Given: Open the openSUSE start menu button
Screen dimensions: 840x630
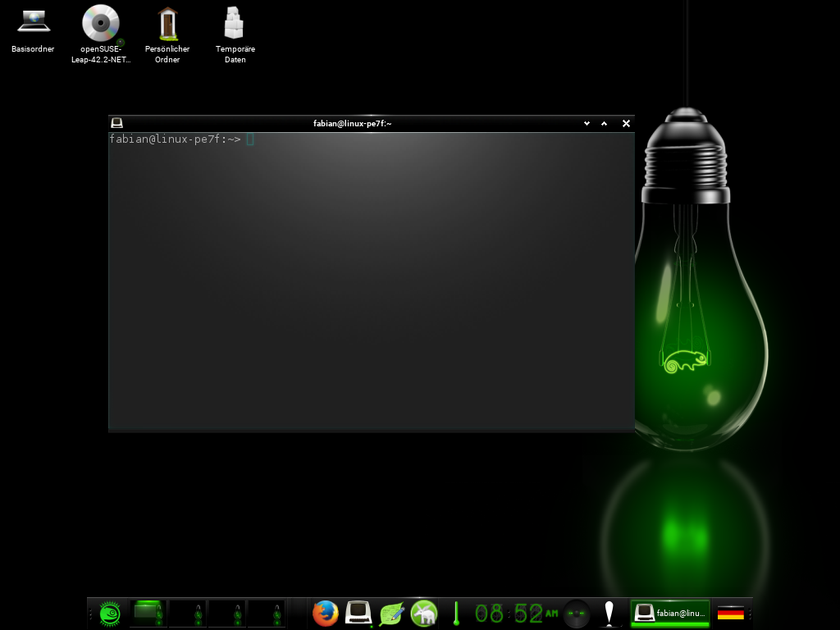Looking at the screenshot, I should point(111,613).
